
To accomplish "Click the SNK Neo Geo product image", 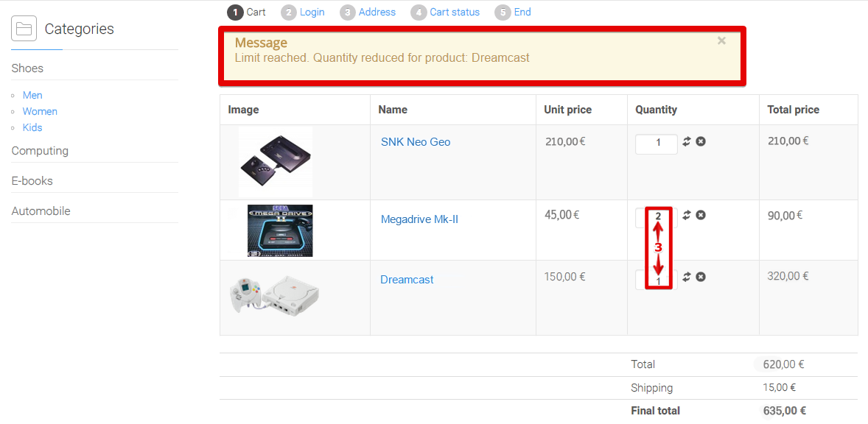I will coord(276,162).
